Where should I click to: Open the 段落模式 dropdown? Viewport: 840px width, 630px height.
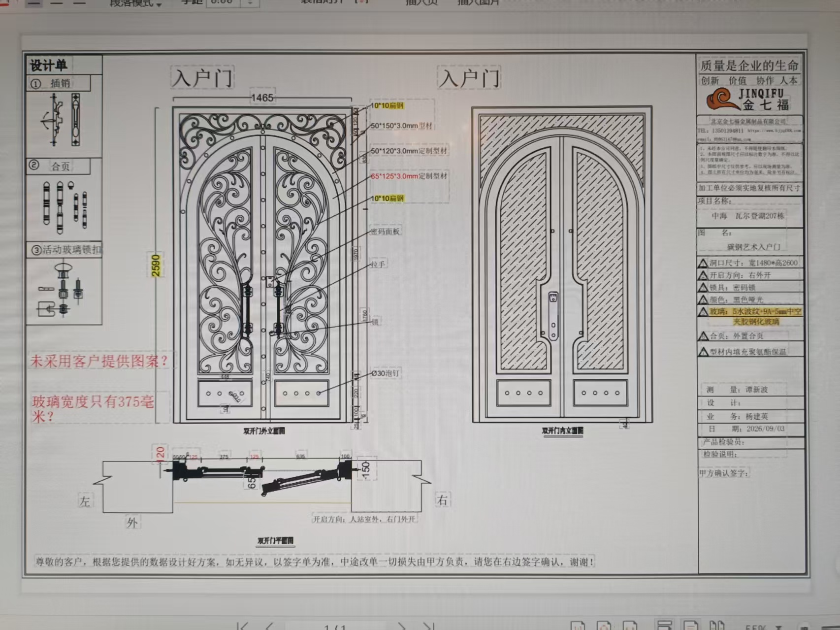pyautogui.click(x=135, y=3)
